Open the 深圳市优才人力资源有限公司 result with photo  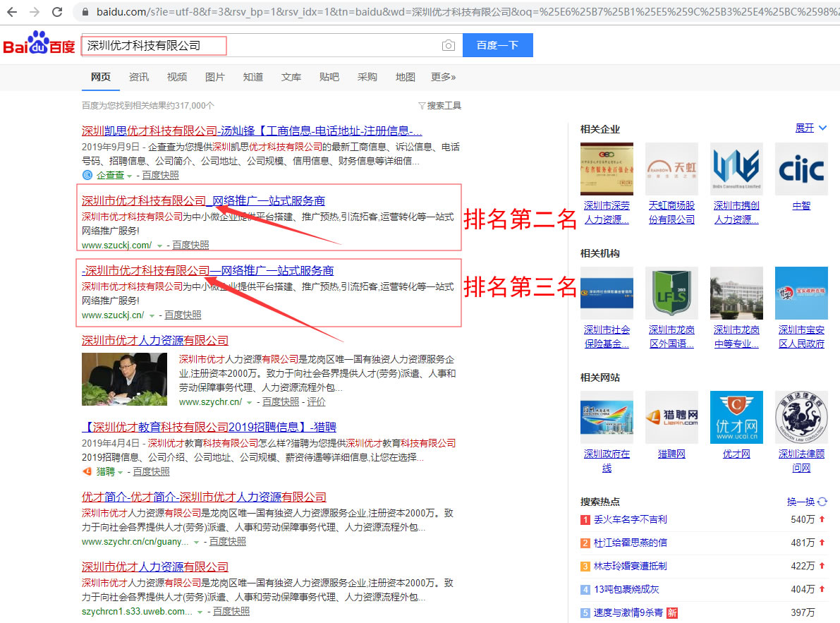point(155,340)
